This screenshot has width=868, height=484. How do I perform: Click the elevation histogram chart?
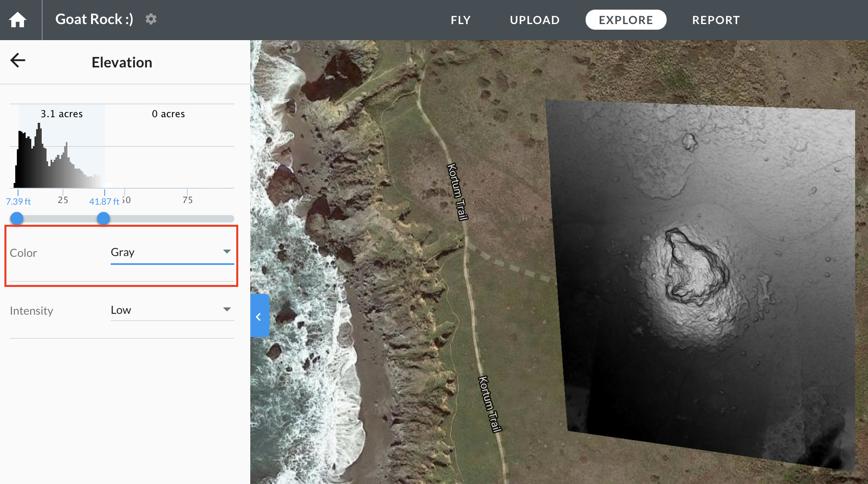click(60, 161)
